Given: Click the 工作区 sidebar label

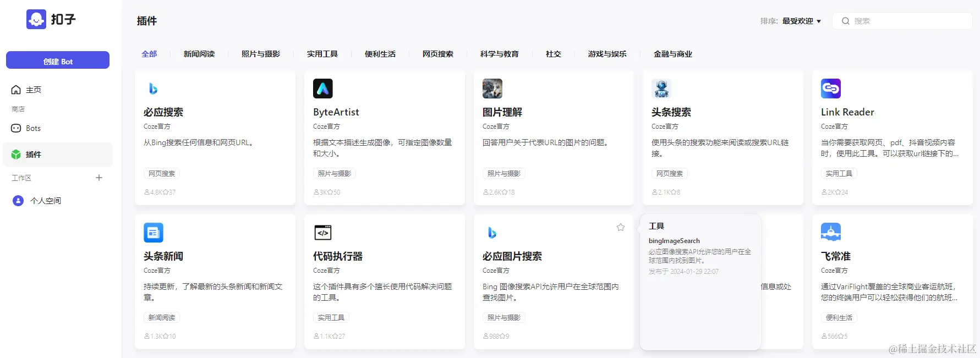Looking at the screenshot, I should coord(21,178).
